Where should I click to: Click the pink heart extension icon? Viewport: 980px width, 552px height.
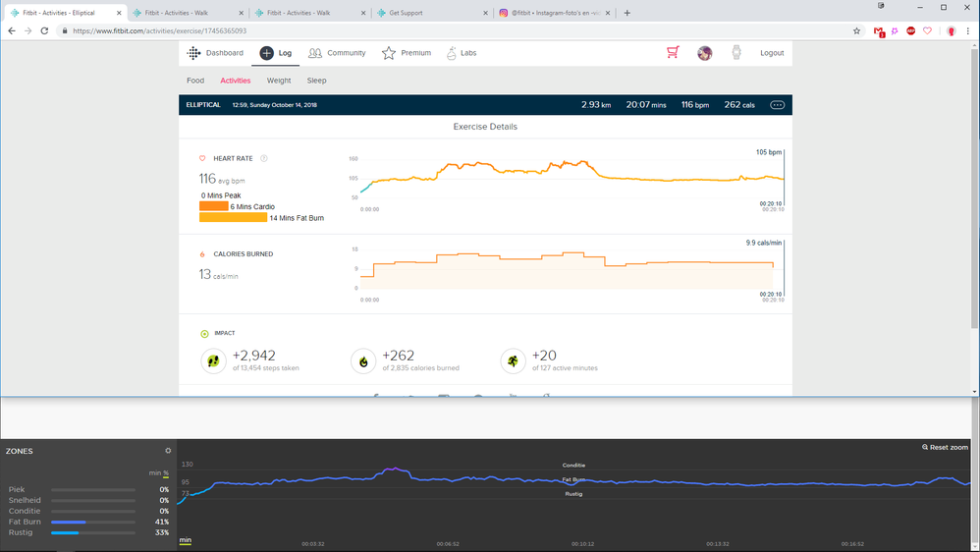click(927, 30)
